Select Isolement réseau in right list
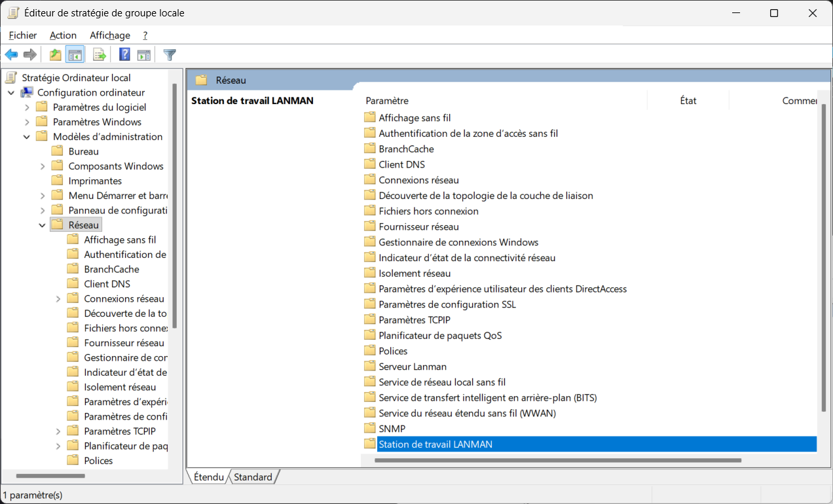Screen dimensions: 833x504 (415, 274)
